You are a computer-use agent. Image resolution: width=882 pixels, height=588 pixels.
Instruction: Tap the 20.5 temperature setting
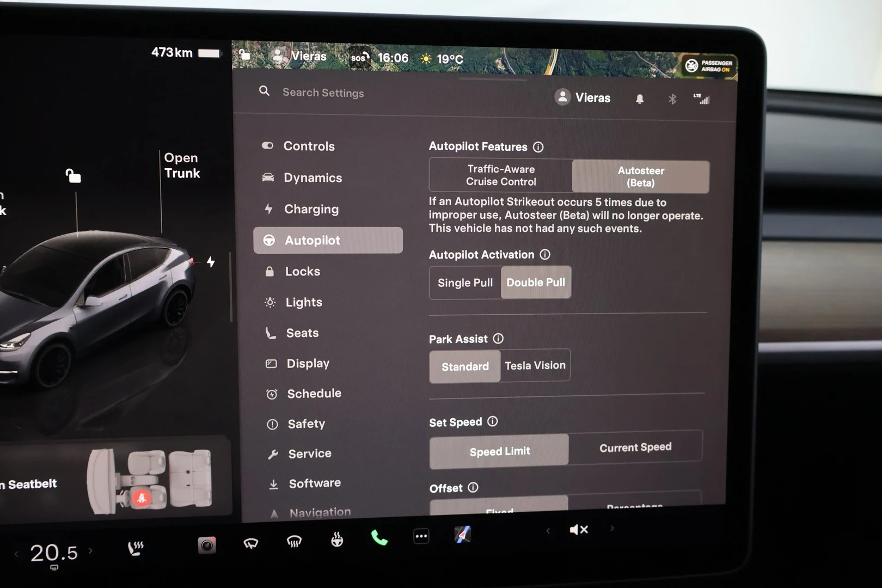(53, 553)
